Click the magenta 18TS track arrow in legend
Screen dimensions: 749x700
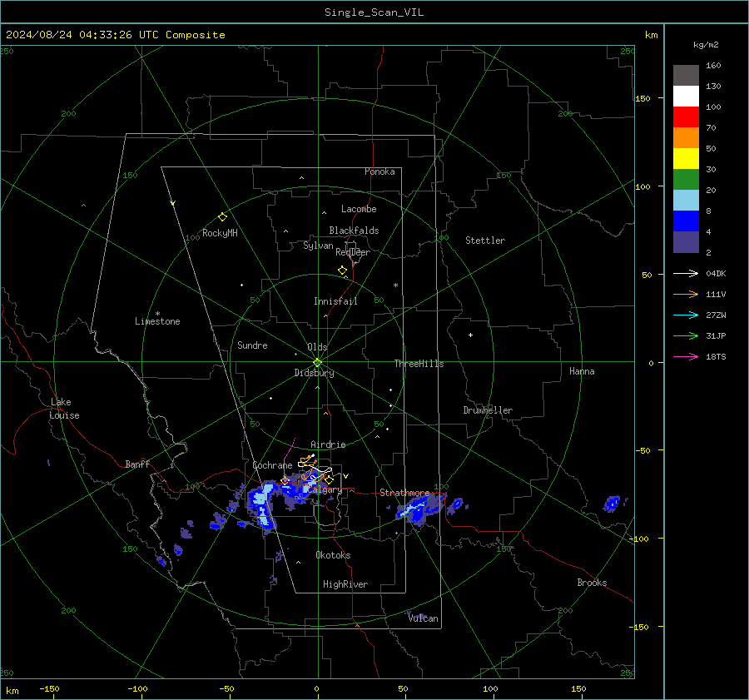[x=686, y=356]
